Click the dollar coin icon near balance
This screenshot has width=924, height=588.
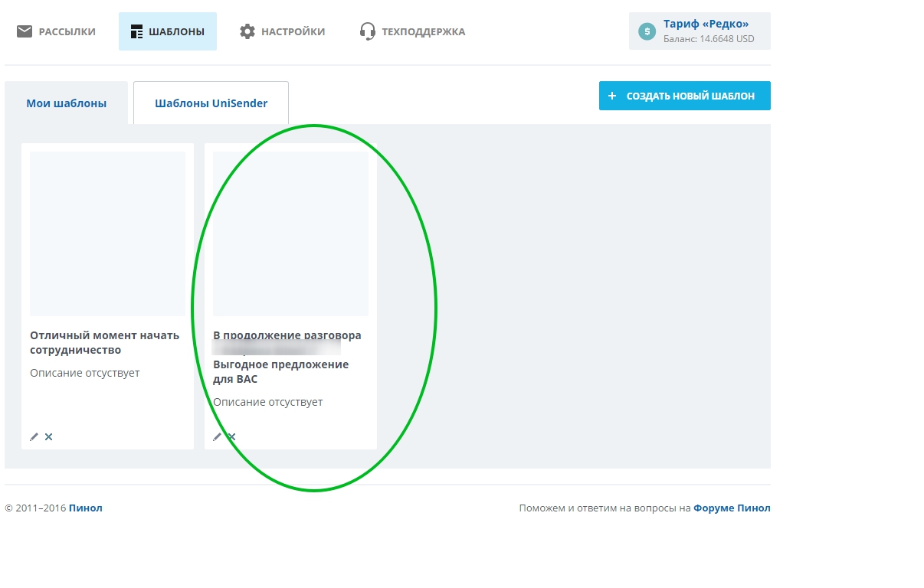(x=647, y=31)
